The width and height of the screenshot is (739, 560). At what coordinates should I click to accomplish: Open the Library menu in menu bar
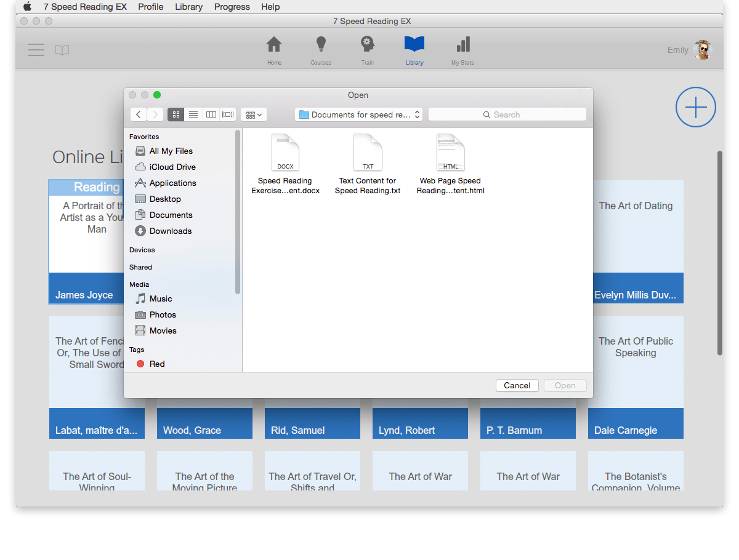[x=188, y=7]
